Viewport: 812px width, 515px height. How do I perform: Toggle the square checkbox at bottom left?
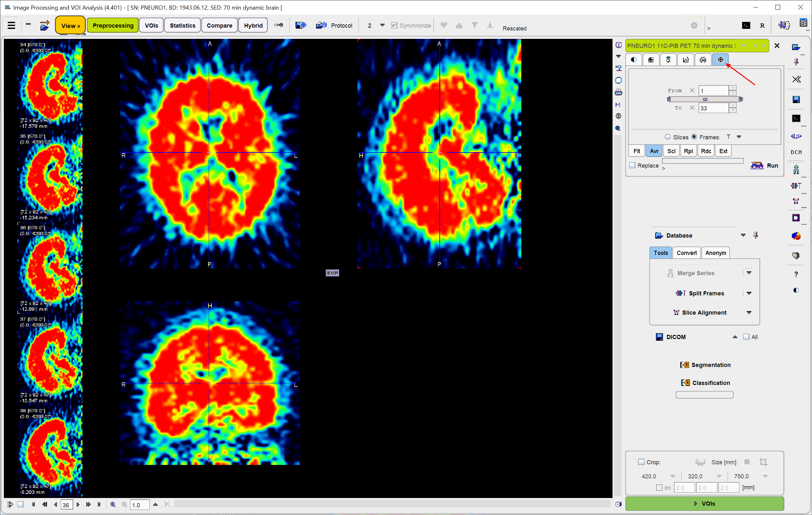[x=20, y=504]
